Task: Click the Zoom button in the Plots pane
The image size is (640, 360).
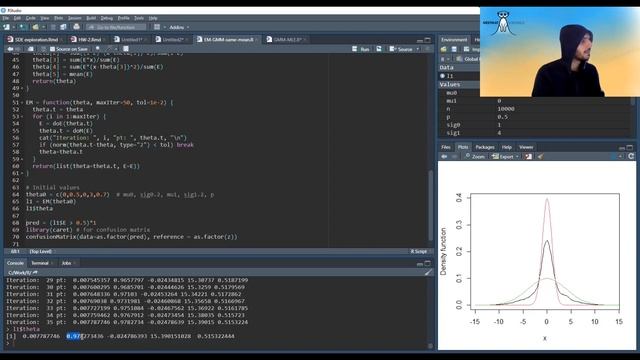Action: tap(475, 157)
